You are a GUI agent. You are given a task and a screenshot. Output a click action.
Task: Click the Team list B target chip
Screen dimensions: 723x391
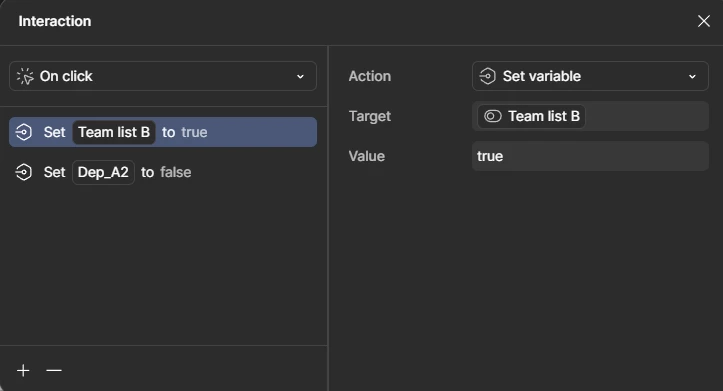[x=531, y=116]
